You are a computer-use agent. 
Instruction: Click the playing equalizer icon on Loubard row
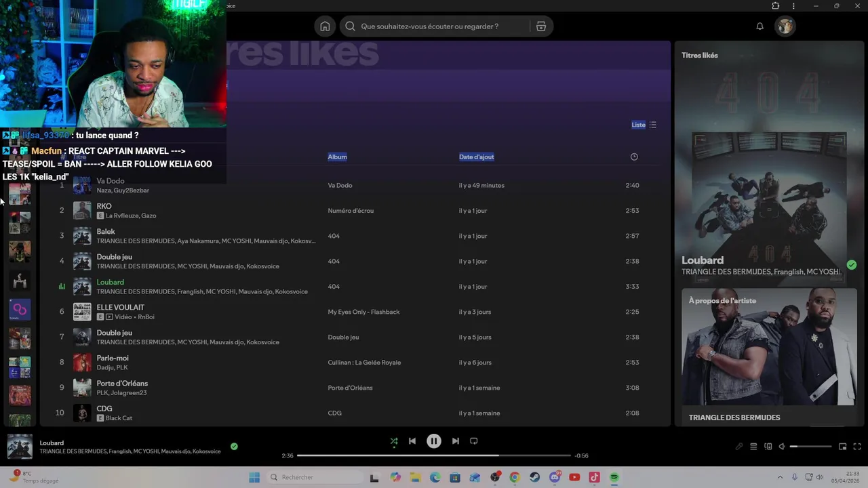(x=62, y=287)
